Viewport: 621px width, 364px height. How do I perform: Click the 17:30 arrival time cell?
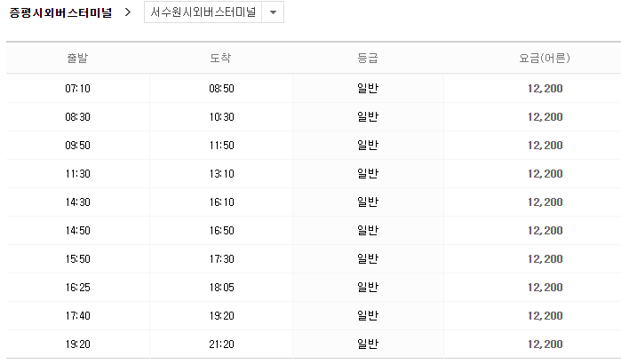221,259
